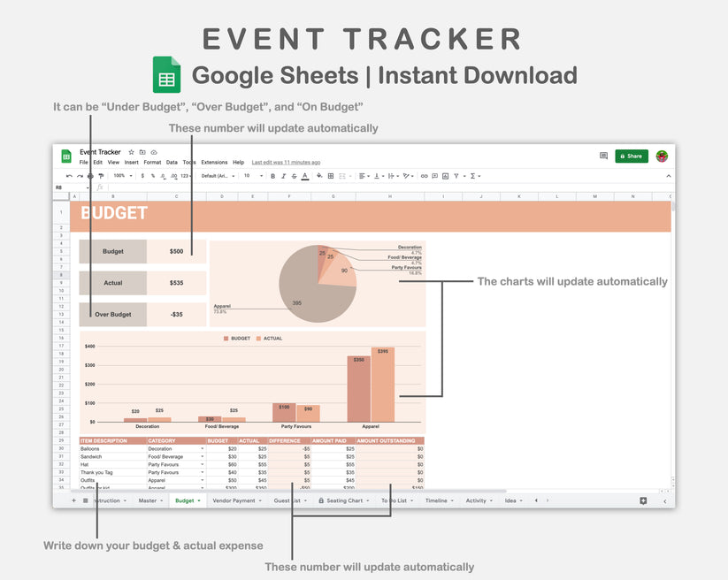Image resolution: width=728 pixels, height=580 pixels.
Task: Click the Undo arrow
Action: [69, 176]
